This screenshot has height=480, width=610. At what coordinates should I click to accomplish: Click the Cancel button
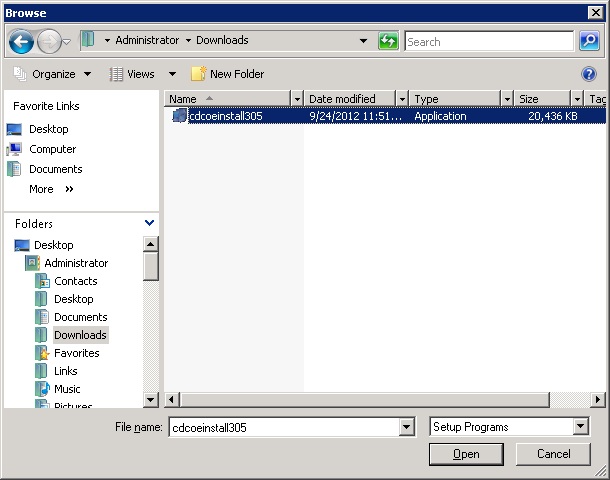(553, 454)
